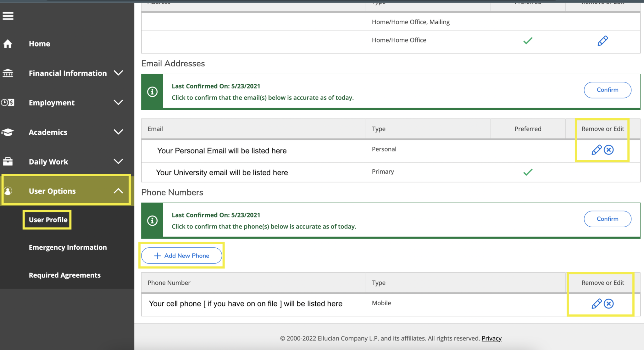
Task: Click the Add New Phone button
Action: tap(181, 256)
